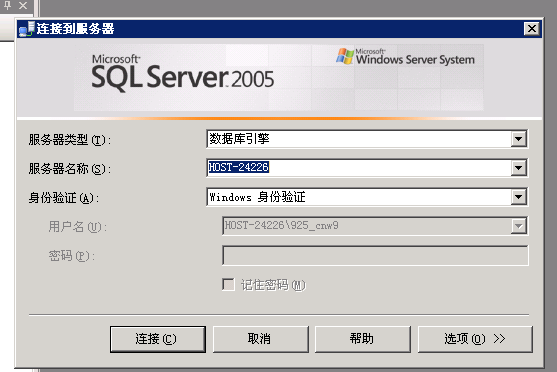Click the SQL Server 2005 logo text

183,74
